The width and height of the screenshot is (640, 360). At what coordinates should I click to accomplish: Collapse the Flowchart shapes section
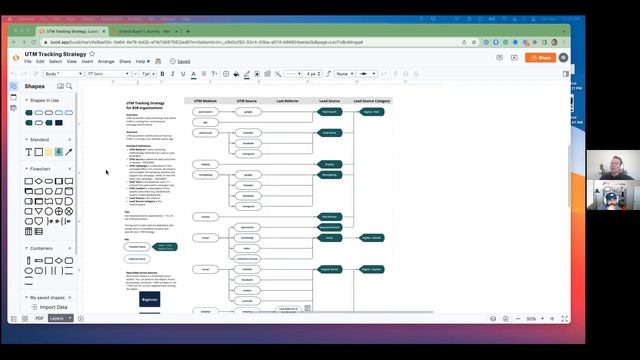27,169
